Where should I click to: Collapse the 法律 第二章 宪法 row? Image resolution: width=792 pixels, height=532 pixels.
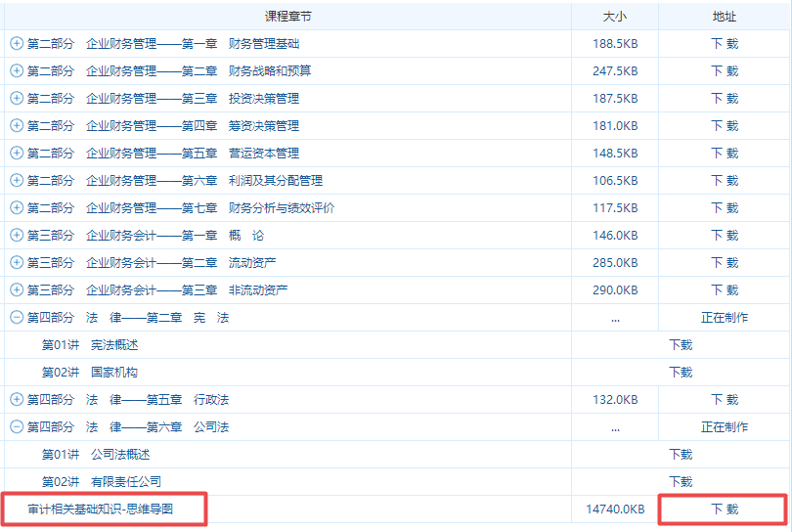click(17, 317)
